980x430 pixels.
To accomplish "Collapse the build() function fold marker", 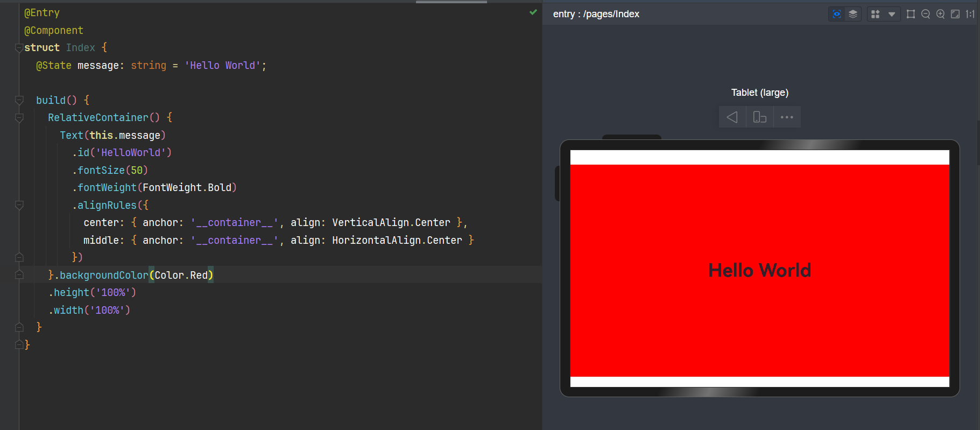I will (19, 100).
